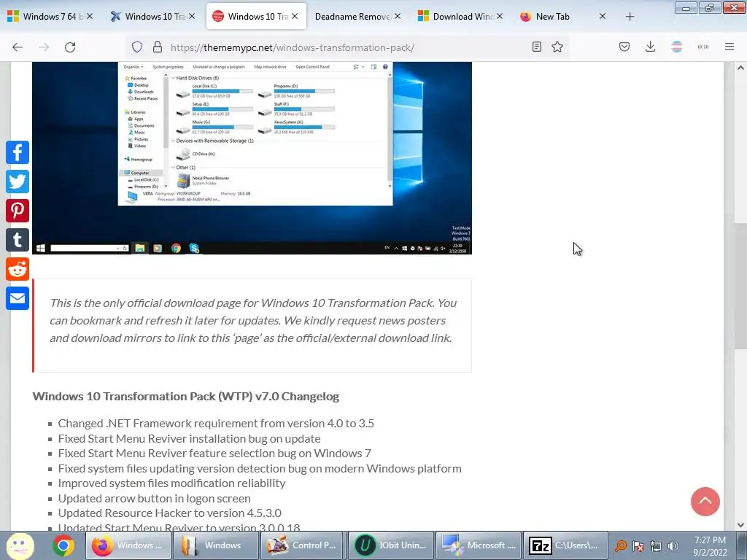Open 7-Zip taskbar window
The height and width of the screenshot is (560, 747).
coord(565,545)
